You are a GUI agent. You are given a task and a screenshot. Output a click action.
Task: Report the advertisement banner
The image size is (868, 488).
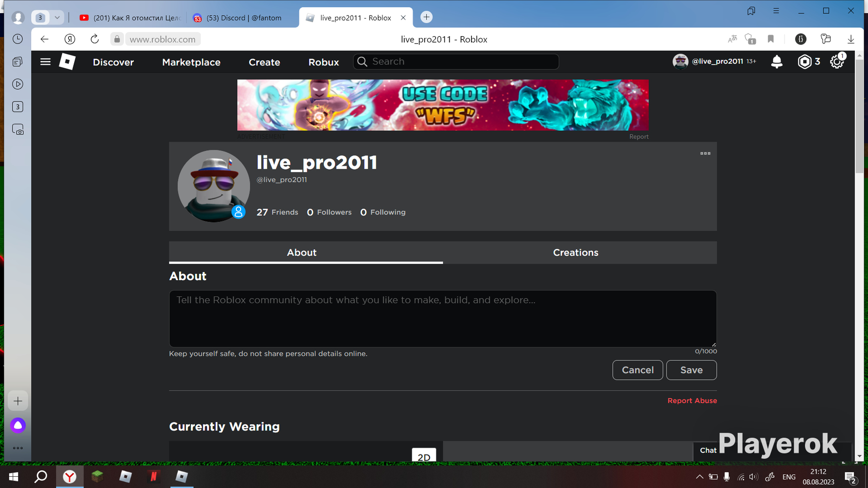click(x=639, y=137)
